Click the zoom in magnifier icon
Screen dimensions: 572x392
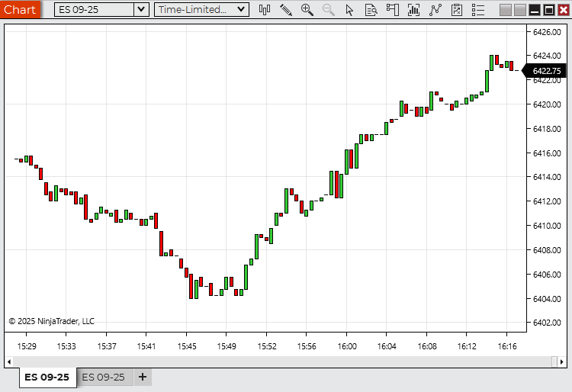tap(307, 10)
